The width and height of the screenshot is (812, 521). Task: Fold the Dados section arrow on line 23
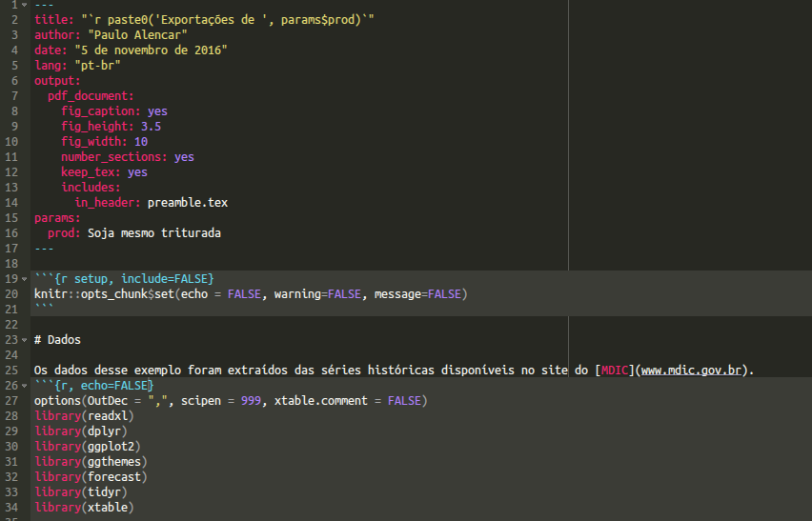pos(24,340)
